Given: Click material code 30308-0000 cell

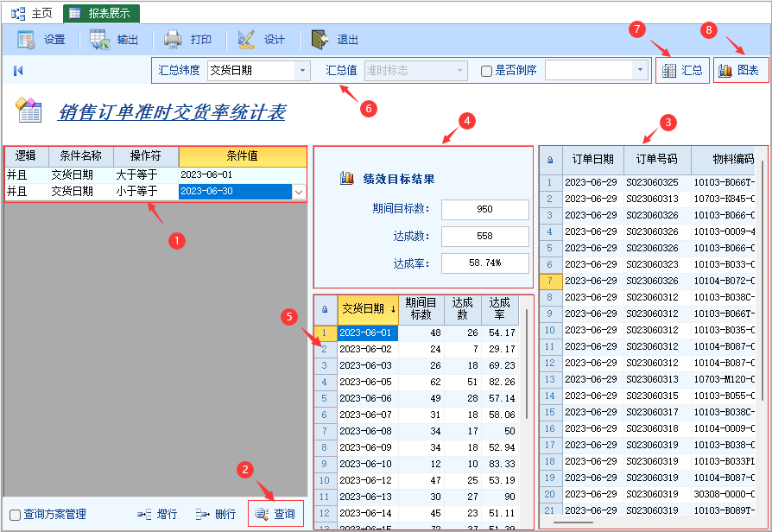Looking at the screenshot, I should 724,494.
